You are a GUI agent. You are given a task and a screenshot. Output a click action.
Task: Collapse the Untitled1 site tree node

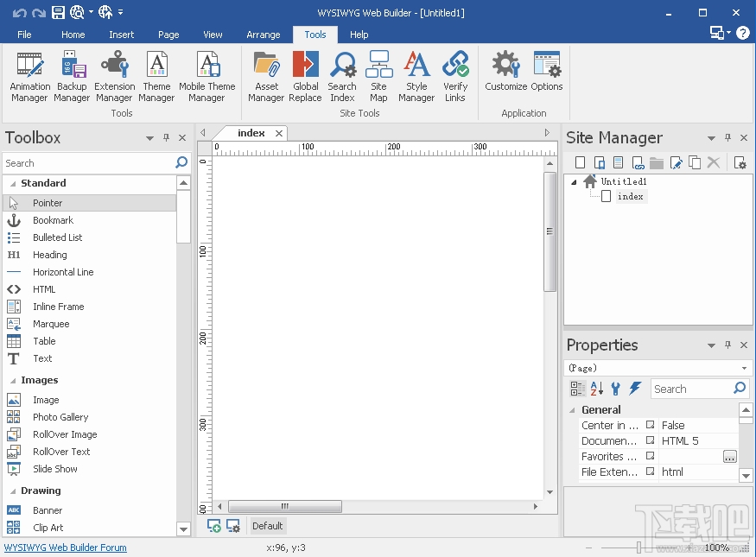(575, 181)
